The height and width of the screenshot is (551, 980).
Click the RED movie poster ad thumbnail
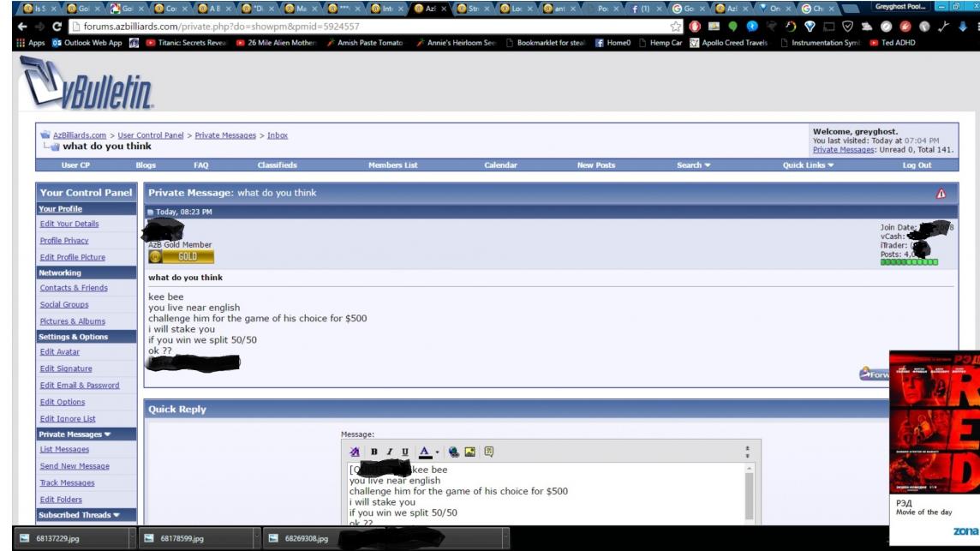(935, 422)
